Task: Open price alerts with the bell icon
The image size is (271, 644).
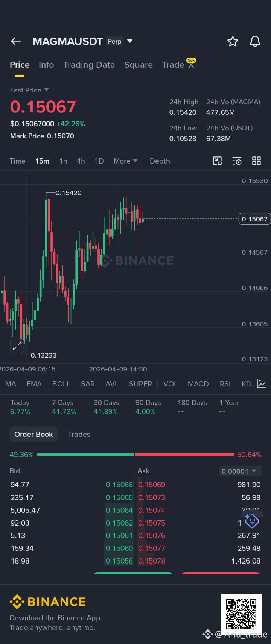Action: point(255,41)
